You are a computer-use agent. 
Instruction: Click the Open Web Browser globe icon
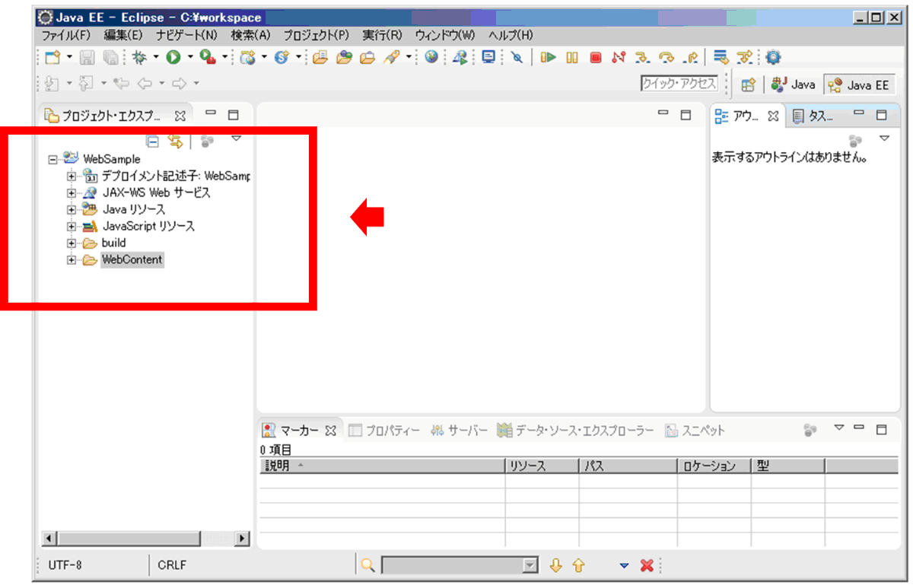coord(431,57)
